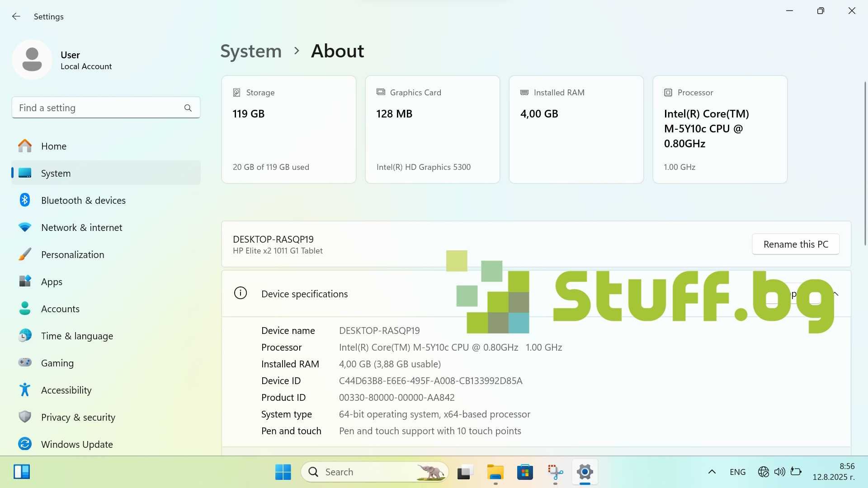Screen dimensions: 868x488
Task: Click Intel(R) HD Graphics 5300 text
Action: (424, 167)
